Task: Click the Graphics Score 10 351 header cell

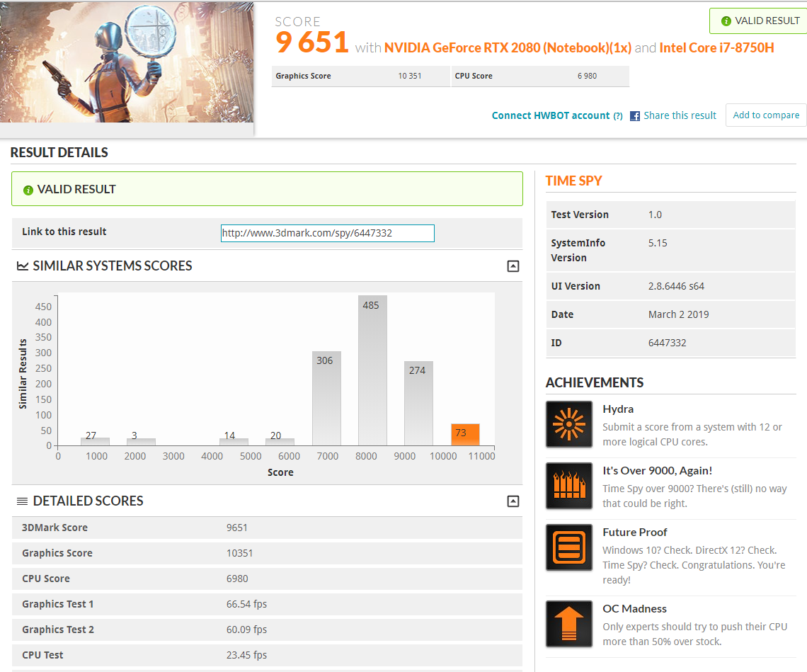Action: [361, 76]
